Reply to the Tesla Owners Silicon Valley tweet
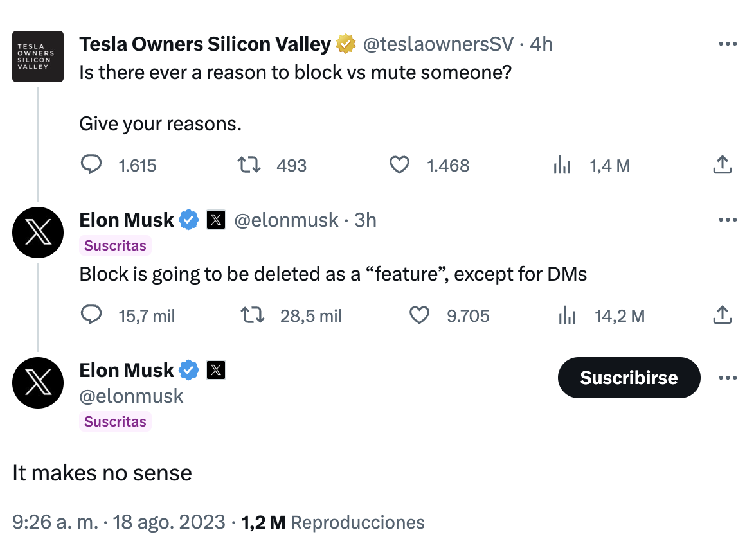This screenshot has height=546, width=756. [91, 165]
